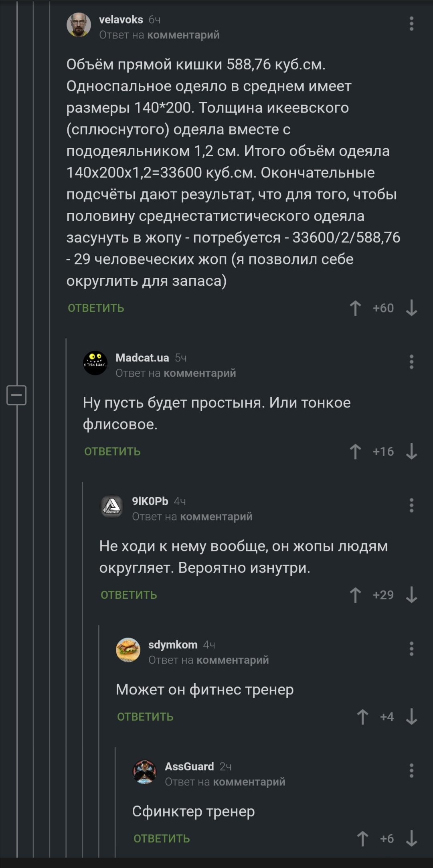Screen dimensions: 433x868
Task: Open options menu for Madcat.ua's comment
Action: [411, 362]
